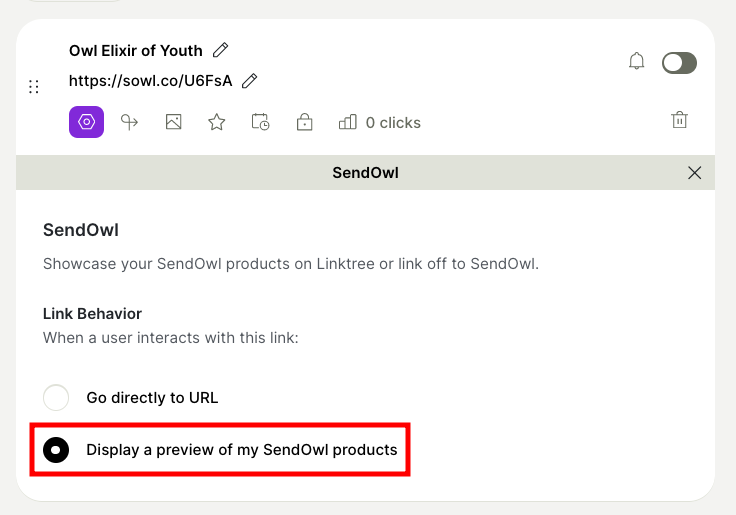Click the bell notification icon
Screen dimensions: 736x515
(636, 62)
